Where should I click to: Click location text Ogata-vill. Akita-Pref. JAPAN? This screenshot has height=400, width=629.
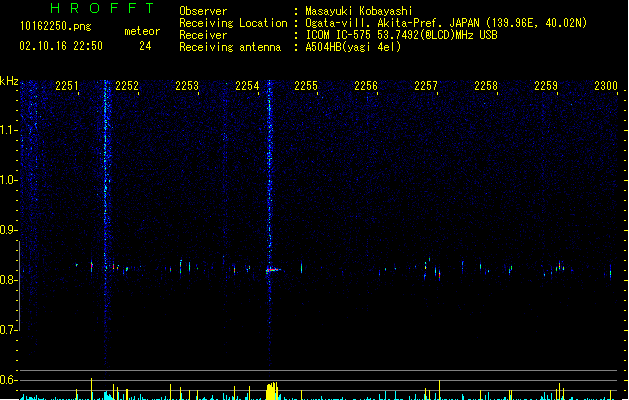coord(392,23)
